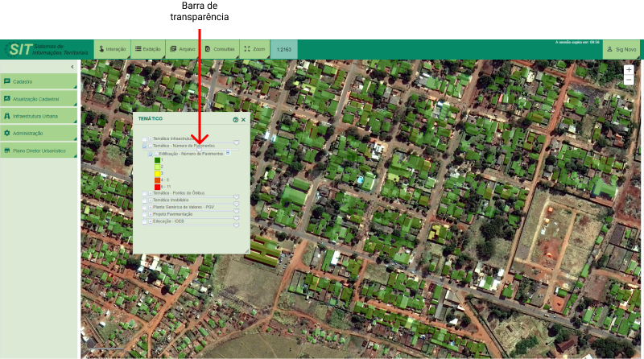Expand the Projeto Pavimentação group

coord(150,214)
